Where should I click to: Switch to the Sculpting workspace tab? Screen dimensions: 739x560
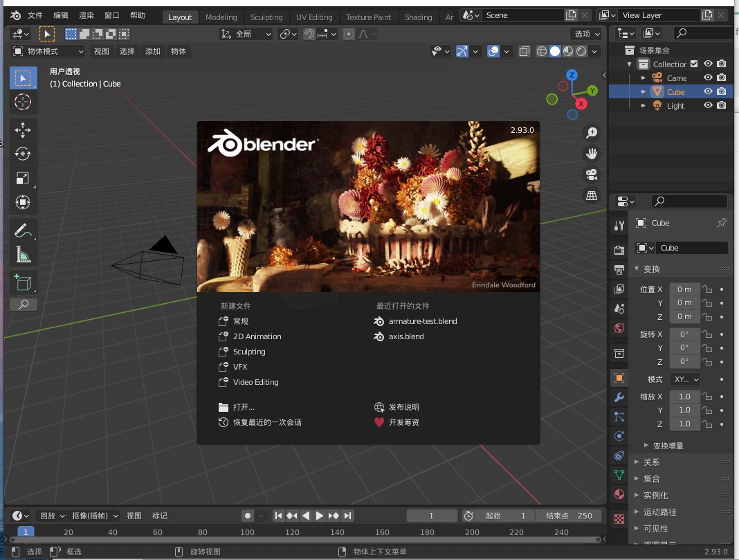point(266,17)
